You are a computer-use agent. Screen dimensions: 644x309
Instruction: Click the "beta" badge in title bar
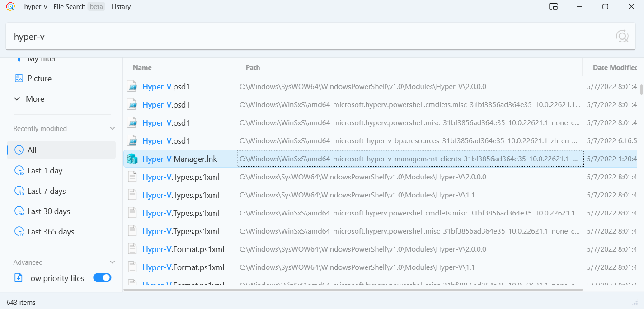tap(96, 7)
